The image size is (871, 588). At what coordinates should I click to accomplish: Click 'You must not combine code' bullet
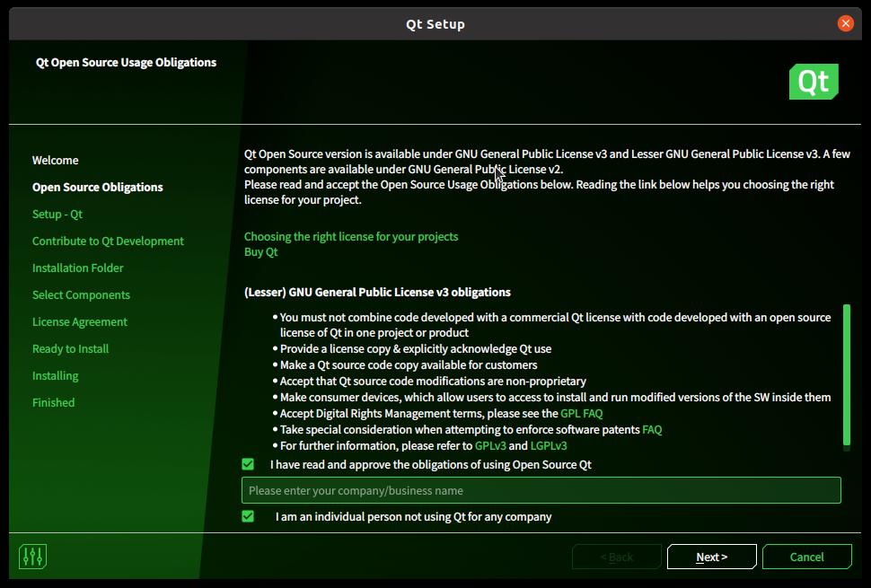click(556, 325)
